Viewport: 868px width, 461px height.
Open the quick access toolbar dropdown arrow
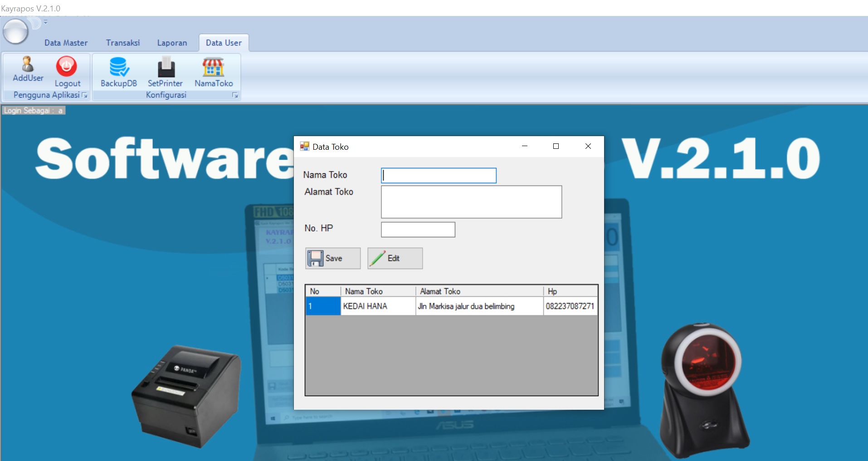tap(45, 22)
